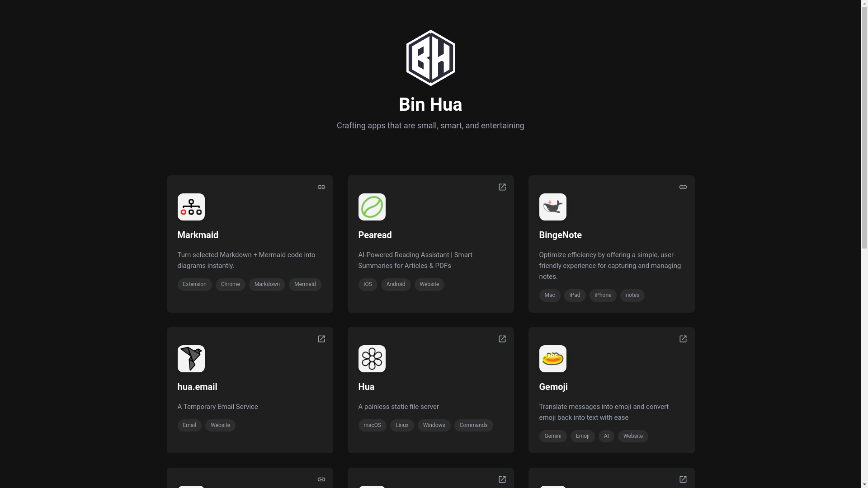Click the Website tag on hua.email

[x=220, y=425]
